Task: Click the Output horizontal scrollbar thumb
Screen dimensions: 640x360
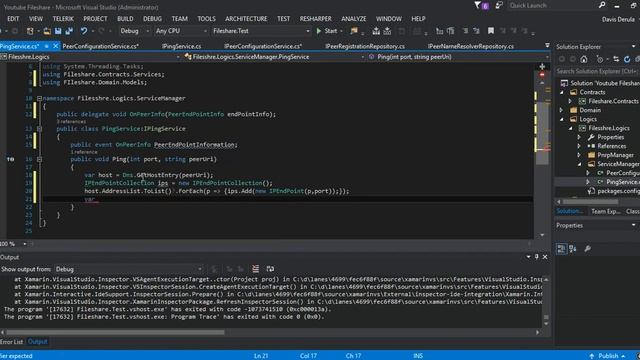Action: point(115,332)
